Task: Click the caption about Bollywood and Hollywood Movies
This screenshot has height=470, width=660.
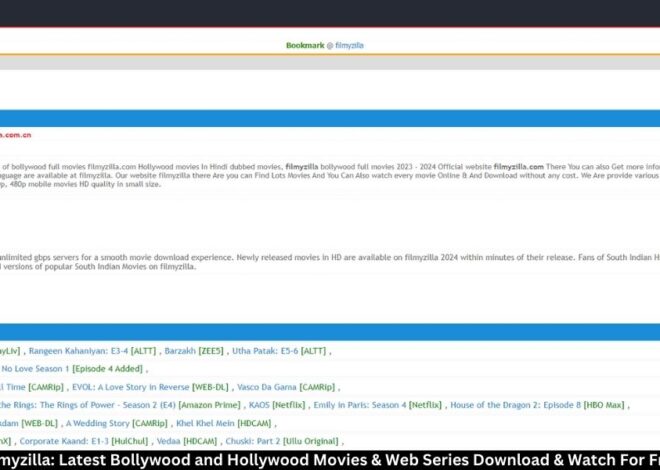Action: pos(330,460)
